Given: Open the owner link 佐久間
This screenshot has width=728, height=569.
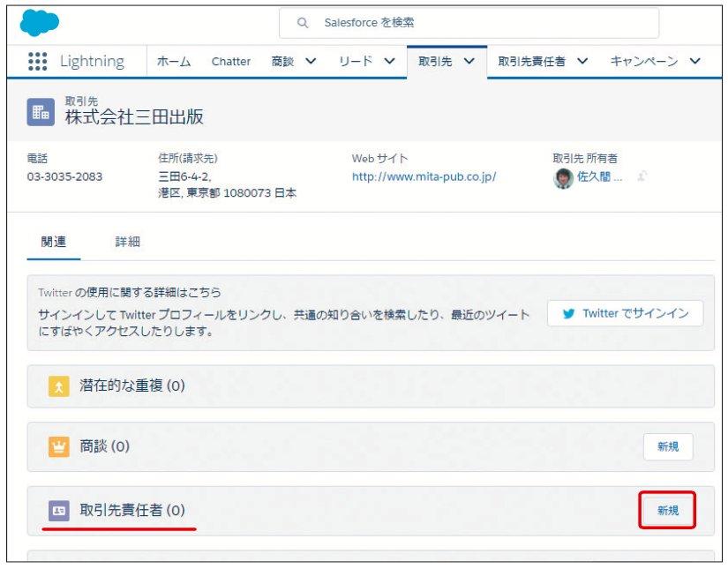Looking at the screenshot, I should coord(599,176).
